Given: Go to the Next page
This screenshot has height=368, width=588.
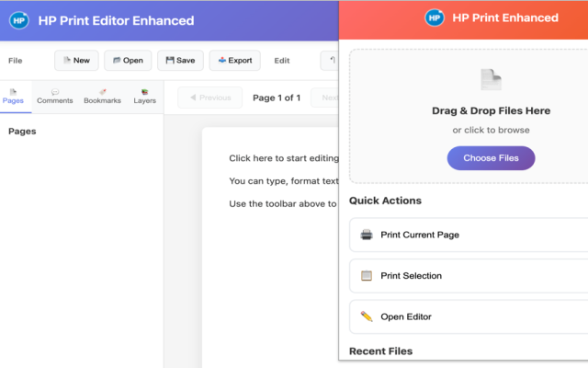Looking at the screenshot, I should (325, 98).
